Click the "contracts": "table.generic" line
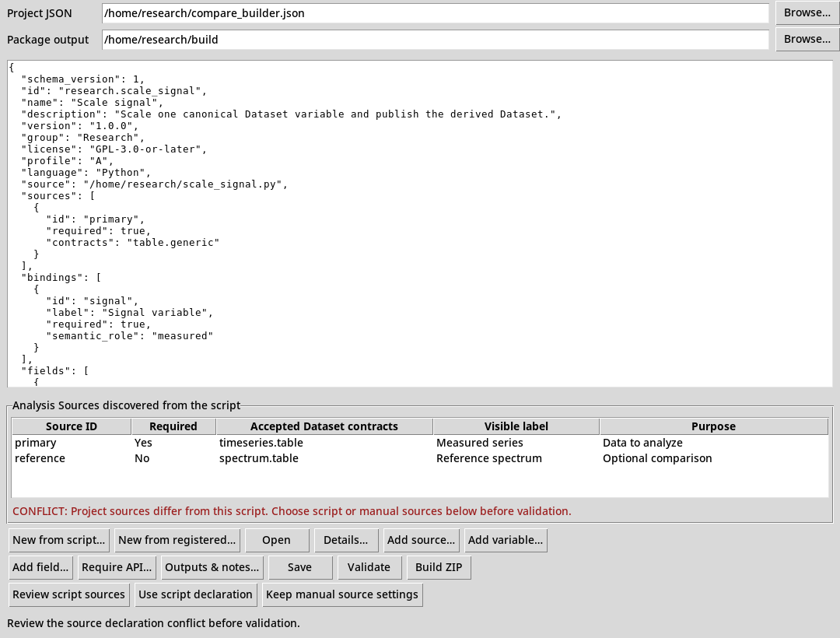The width and height of the screenshot is (840, 638). click(x=132, y=243)
